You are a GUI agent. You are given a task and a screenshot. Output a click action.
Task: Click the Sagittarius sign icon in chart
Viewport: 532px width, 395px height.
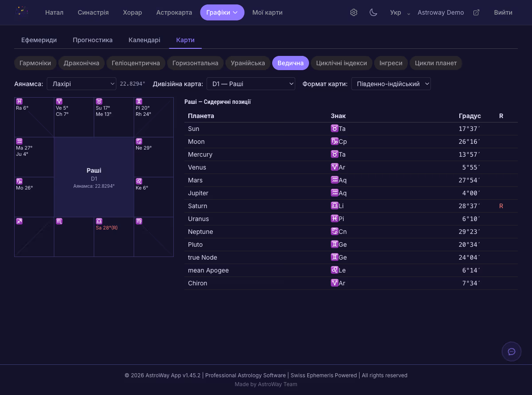point(19,221)
